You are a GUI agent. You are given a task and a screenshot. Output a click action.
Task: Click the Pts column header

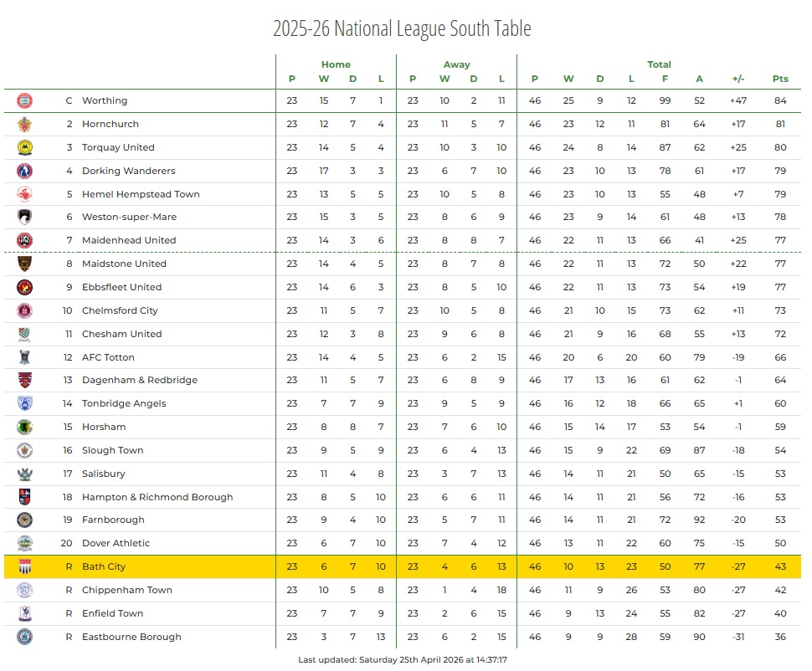[x=780, y=79]
